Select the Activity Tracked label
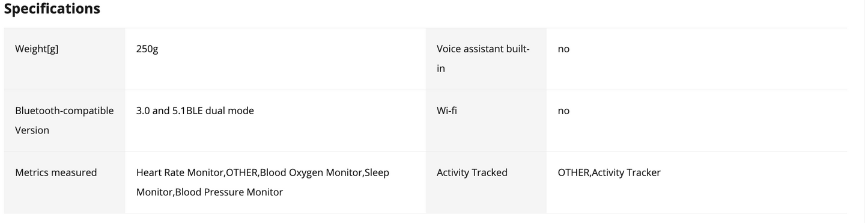Screen dimensions: 868x223 point(472,173)
